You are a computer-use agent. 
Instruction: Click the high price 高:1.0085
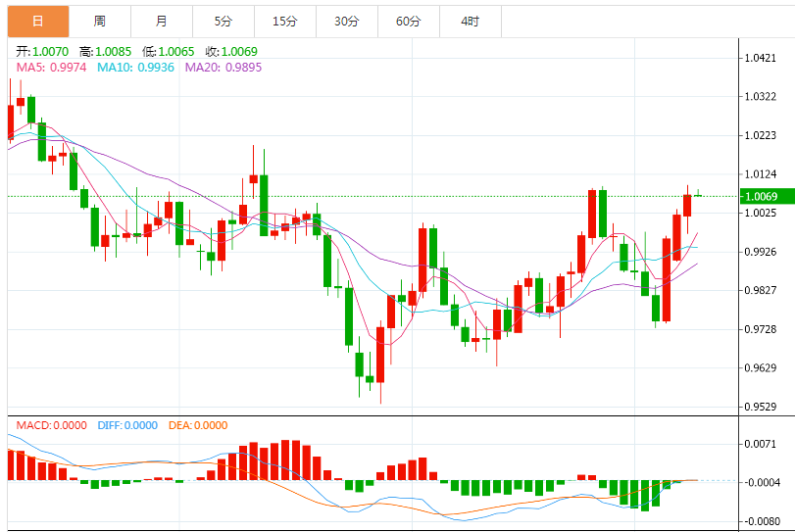point(105,52)
